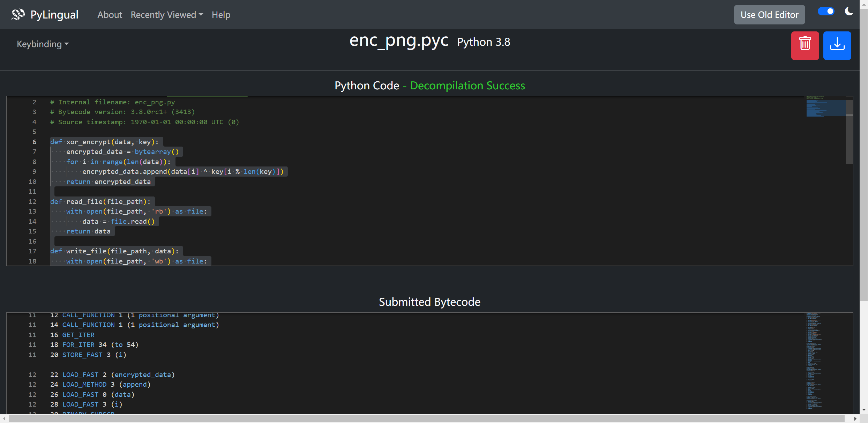Click line 6 def xor_encrypt code
This screenshot has height=423, width=868.
point(104,142)
